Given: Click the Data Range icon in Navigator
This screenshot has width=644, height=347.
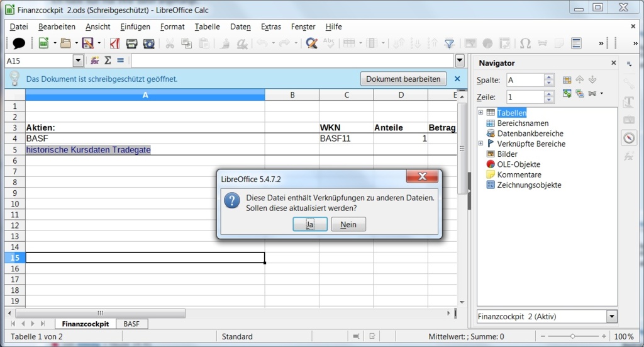Looking at the screenshot, I should (567, 80).
